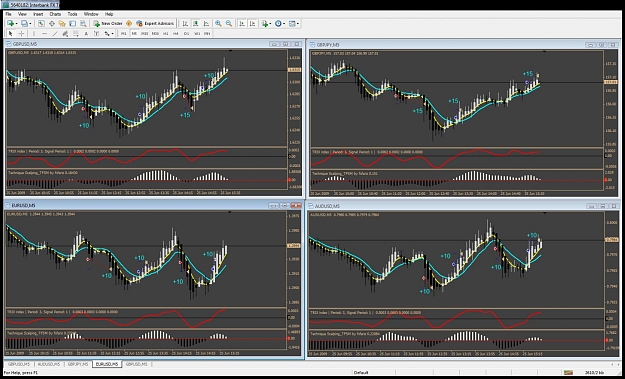Expand the Templates dropdown arrow
The height and width of the screenshot is (379, 625).
(298, 24)
